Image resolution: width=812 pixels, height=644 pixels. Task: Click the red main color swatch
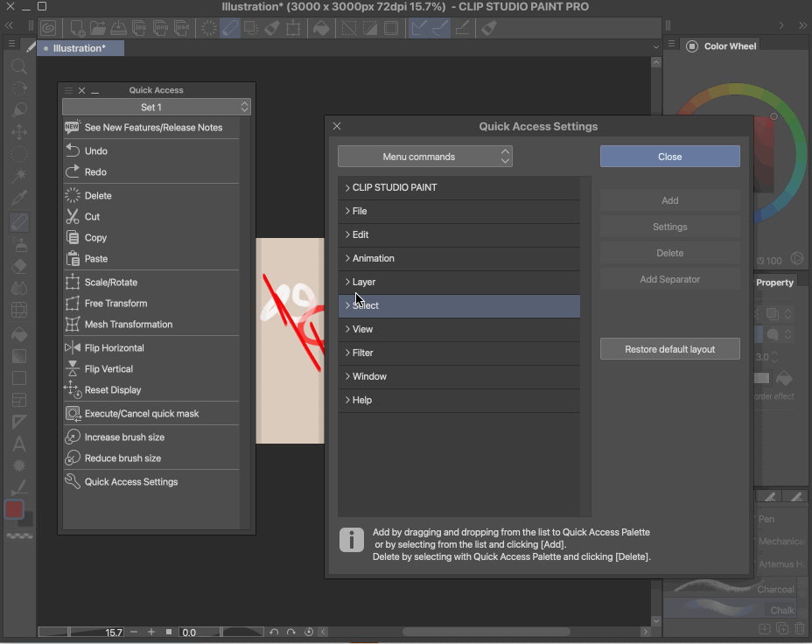click(14, 509)
